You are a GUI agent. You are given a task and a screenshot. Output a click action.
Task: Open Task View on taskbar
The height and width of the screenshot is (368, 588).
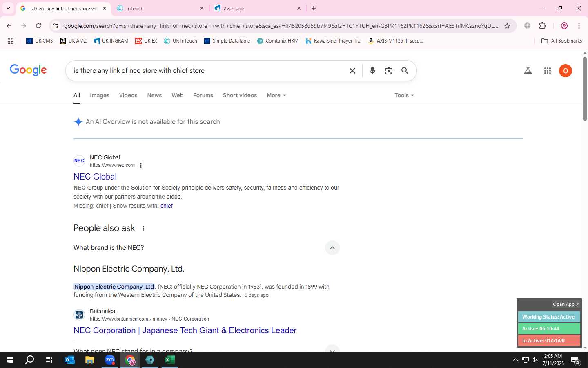[49, 360]
